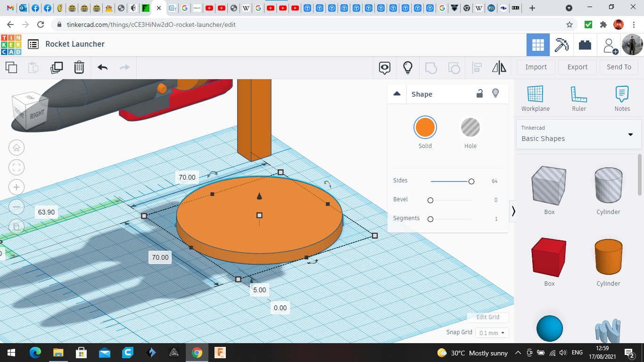Select the red Box shape thumbnail
Screen dimensions: 644x362
point(549,257)
